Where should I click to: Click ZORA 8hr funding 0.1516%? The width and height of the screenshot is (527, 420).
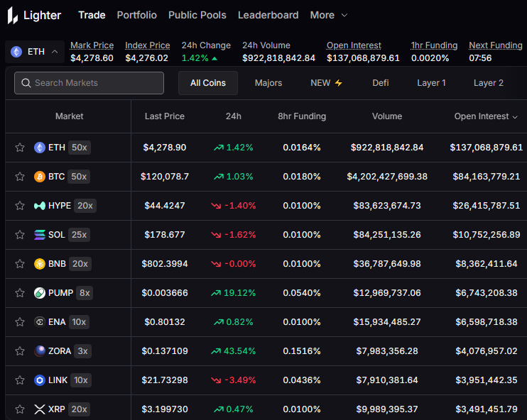coord(302,351)
